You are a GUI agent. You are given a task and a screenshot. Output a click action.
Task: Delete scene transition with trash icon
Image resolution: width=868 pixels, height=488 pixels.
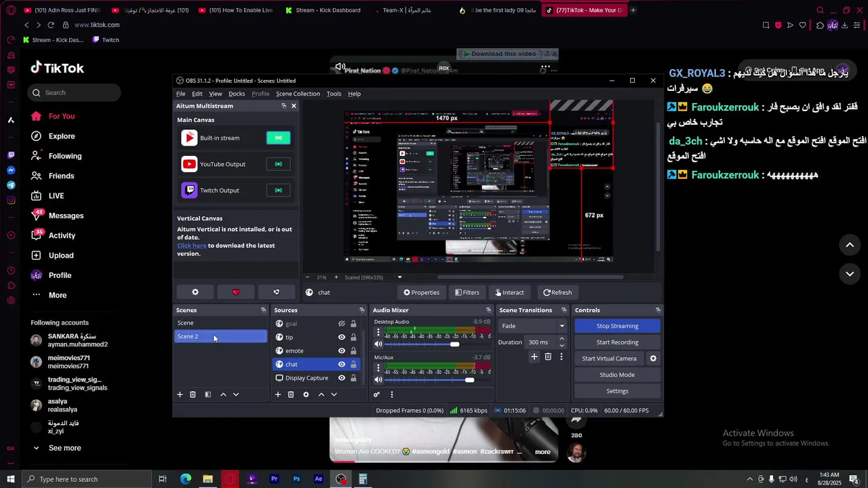pos(548,357)
